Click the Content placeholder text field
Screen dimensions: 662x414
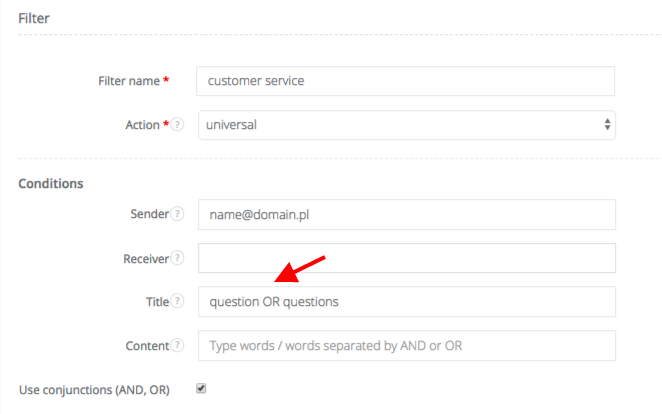pos(406,345)
